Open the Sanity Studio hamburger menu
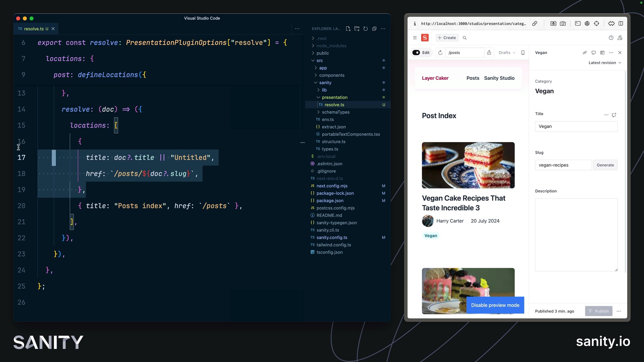 (415, 38)
